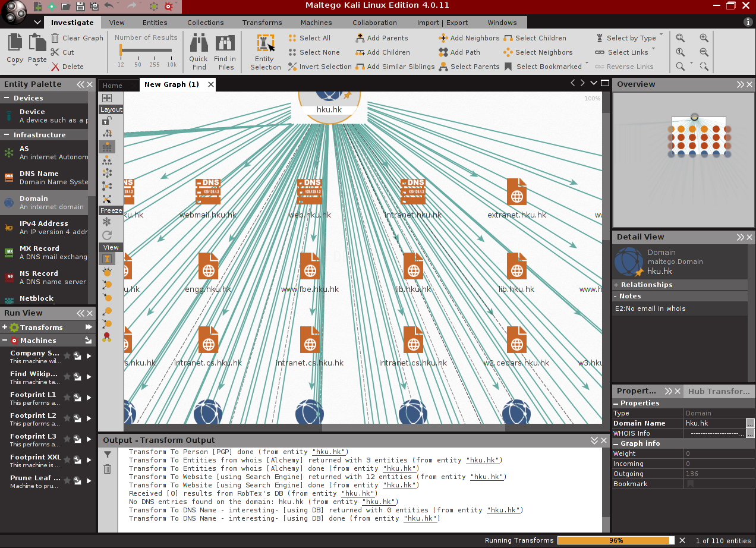
Task: Click the filter funnel icon in Transform Output
Action: click(107, 455)
